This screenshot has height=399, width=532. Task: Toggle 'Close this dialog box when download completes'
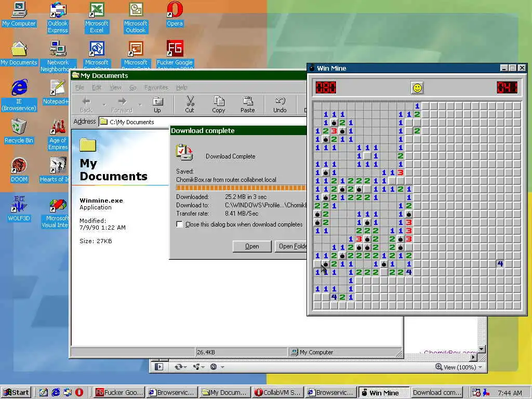[x=179, y=224]
